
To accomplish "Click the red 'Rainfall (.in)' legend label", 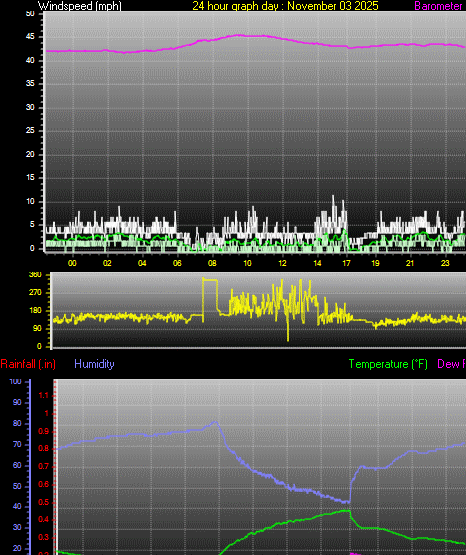I will coord(28,364).
